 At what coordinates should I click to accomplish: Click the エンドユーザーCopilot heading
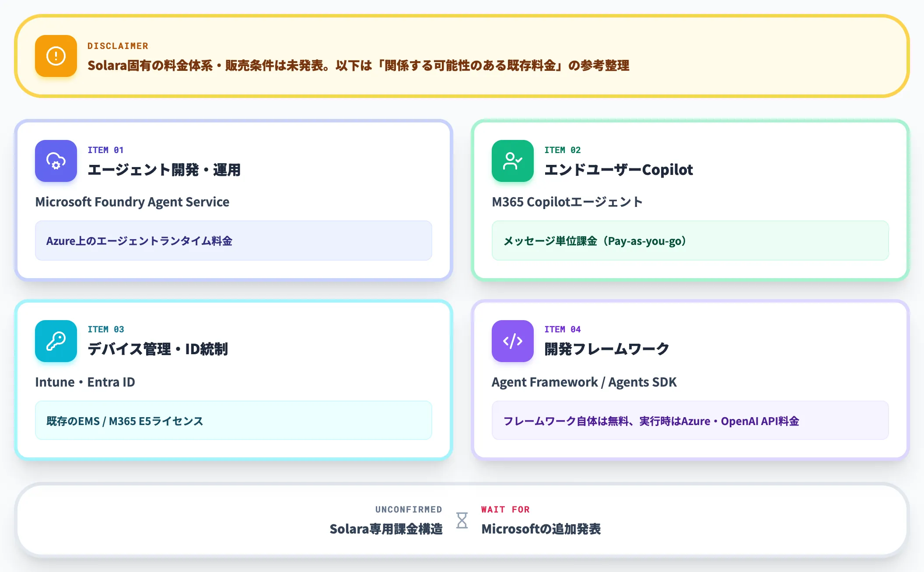[619, 170]
